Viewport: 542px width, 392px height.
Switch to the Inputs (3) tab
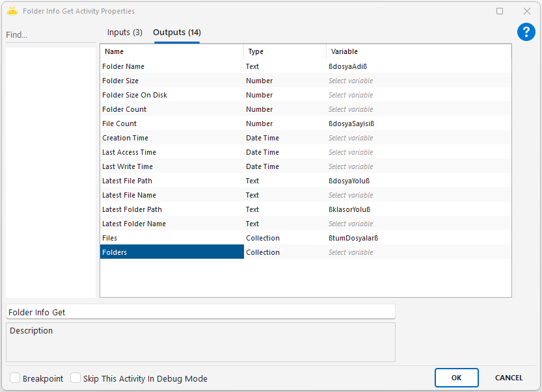coord(124,33)
